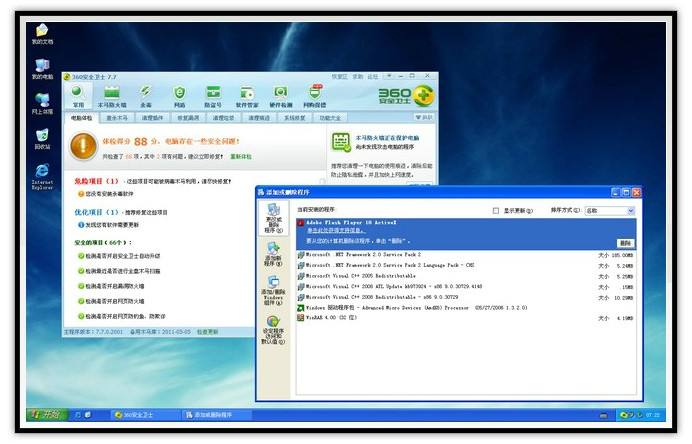Open 防盗号 in the 360 toolbar

[x=213, y=96]
